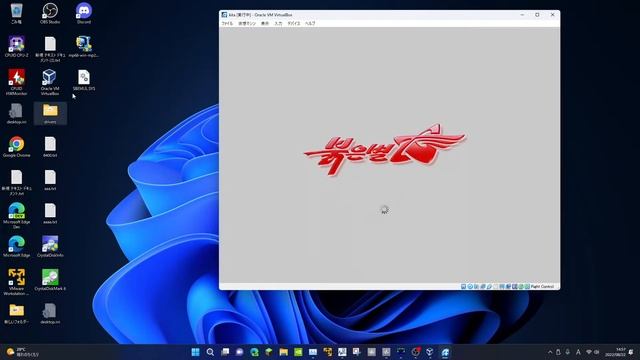
Task: Open the ヘルプ menu in VirtualBox
Action: point(310,24)
